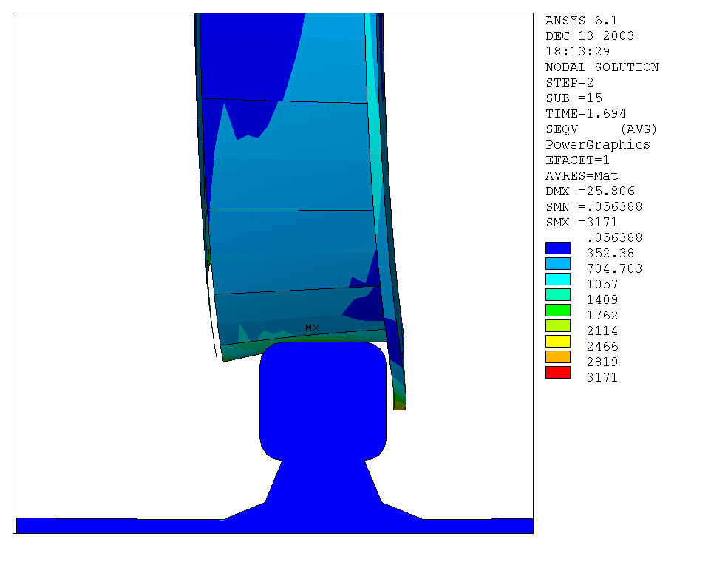The height and width of the screenshot is (579, 728).
Task: Click the 'PowerGraphics' text
Action: 597,144
